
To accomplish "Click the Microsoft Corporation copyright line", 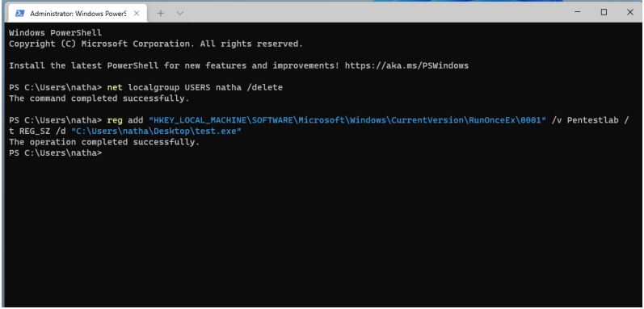I will click(156, 44).
